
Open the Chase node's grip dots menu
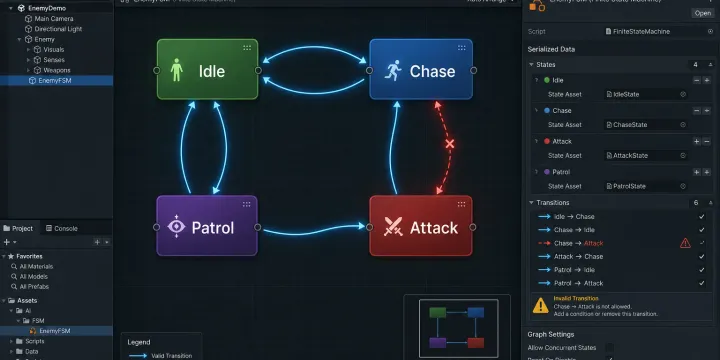pyautogui.click(x=461, y=48)
